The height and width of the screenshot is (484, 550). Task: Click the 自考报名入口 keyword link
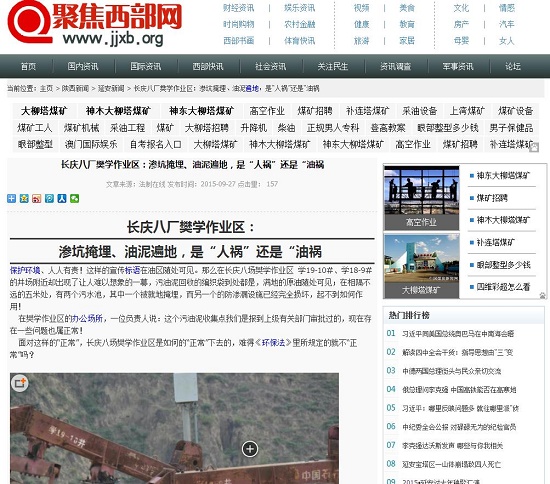[155, 144]
